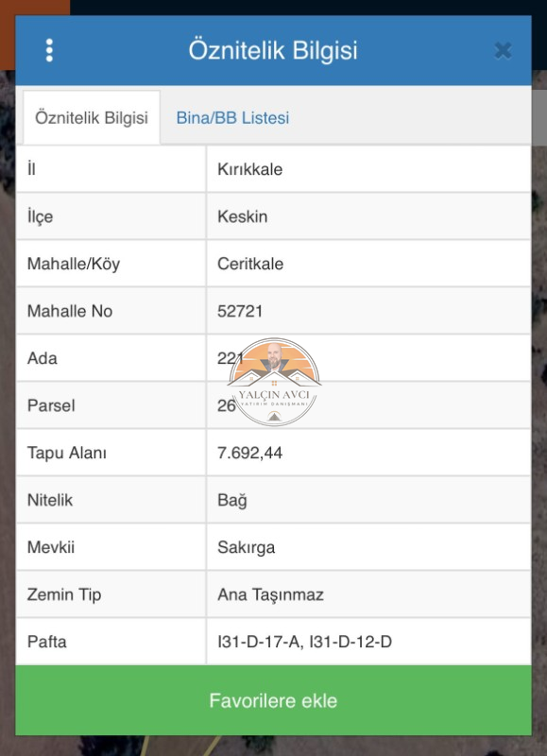Click the Favorilere ekle button
The width and height of the screenshot is (547, 756).
point(273,700)
